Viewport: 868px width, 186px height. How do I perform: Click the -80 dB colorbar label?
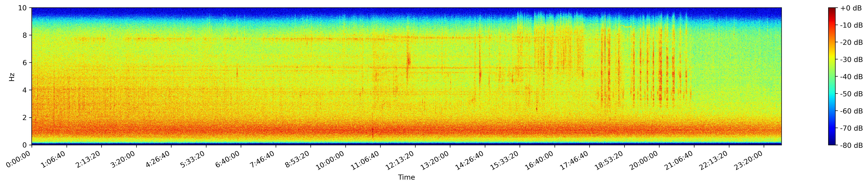pos(852,145)
